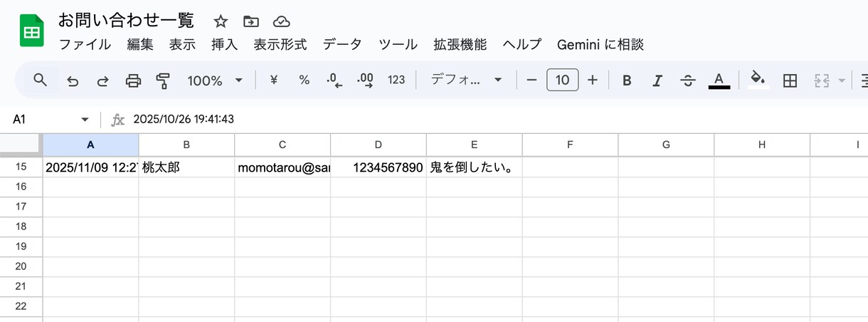Open the ツール menu
The width and height of the screenshot is (868, 322).
398,44
